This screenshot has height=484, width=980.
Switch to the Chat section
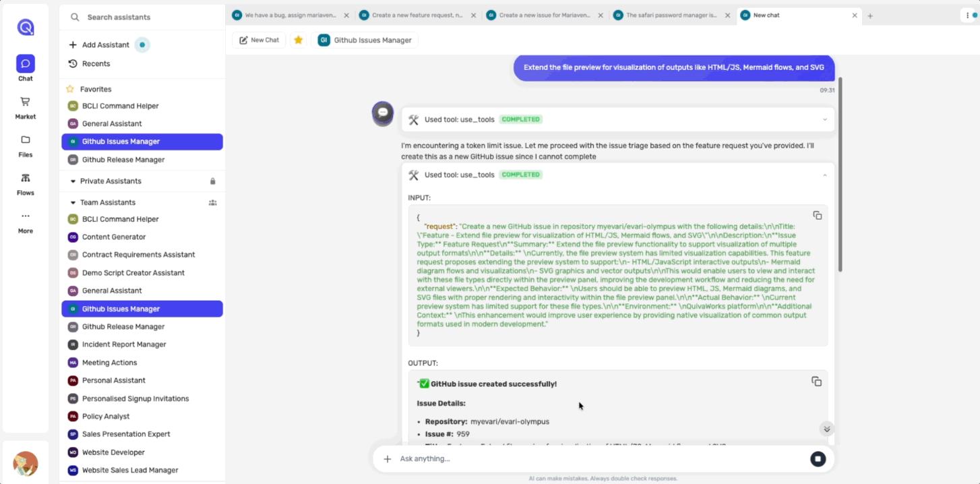25,67
